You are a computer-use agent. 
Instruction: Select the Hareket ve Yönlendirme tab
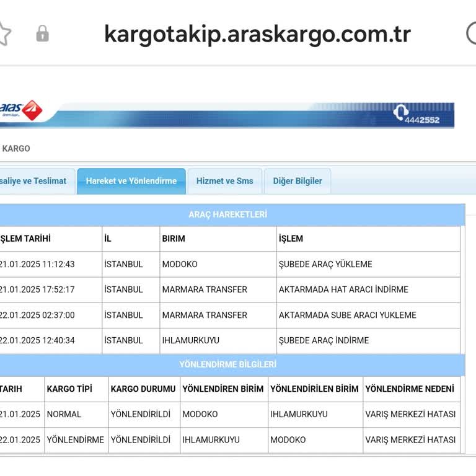(131, 181)
